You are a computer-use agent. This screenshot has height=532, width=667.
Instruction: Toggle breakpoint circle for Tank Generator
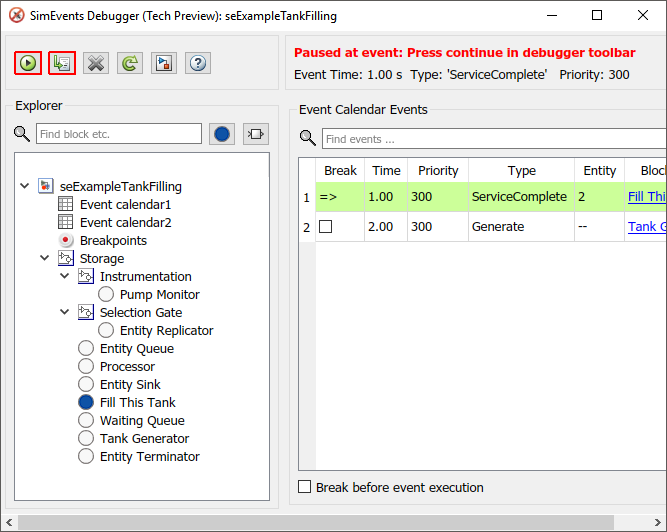[x=86, y=438]
